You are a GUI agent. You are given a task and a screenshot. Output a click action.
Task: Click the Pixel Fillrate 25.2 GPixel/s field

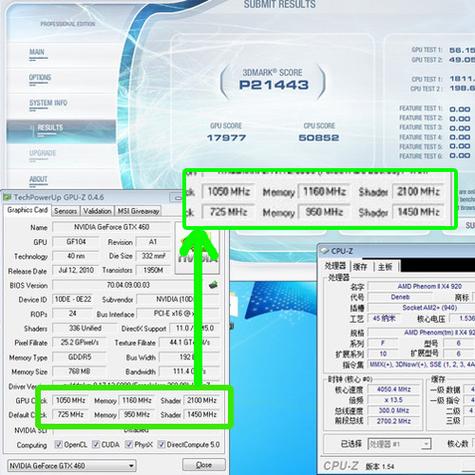tap(79, 343)
